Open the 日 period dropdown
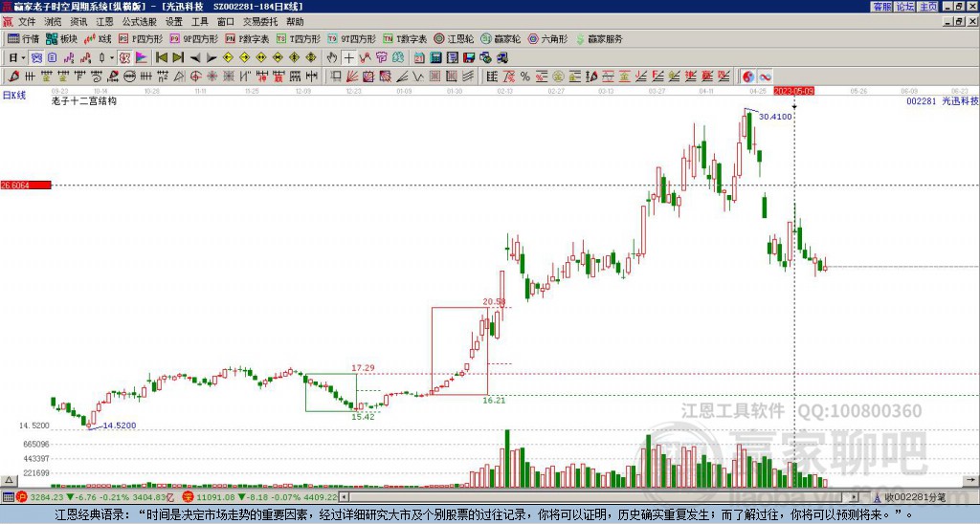This screenshot has height=524, width=980. [x=17, y=58]
